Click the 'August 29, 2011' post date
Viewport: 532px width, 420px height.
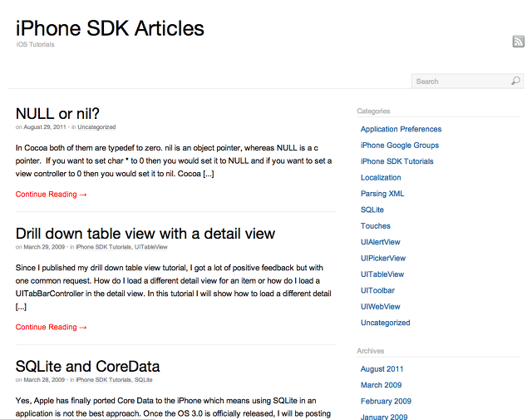45,127
